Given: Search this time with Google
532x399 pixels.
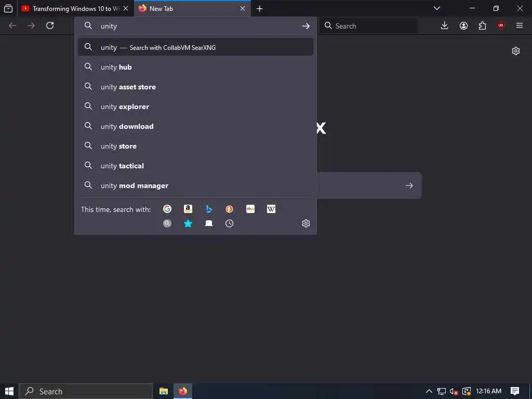Looking at the screenshot, I should pos(167,209).
